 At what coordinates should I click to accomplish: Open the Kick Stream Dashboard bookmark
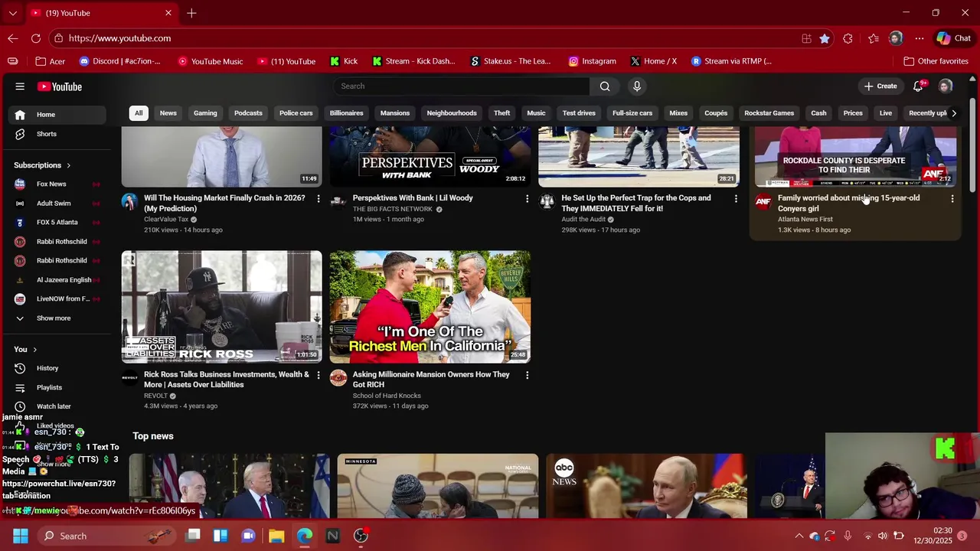[x=413, y=61]
